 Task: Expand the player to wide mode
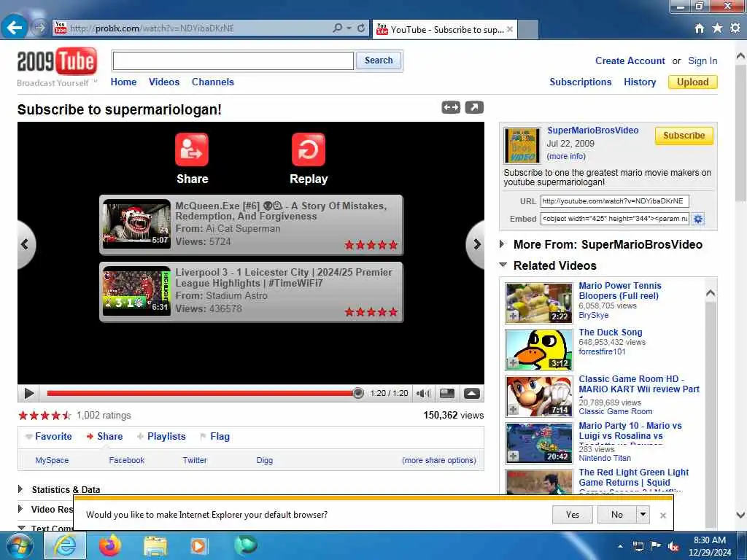click(x=451, y=108)
